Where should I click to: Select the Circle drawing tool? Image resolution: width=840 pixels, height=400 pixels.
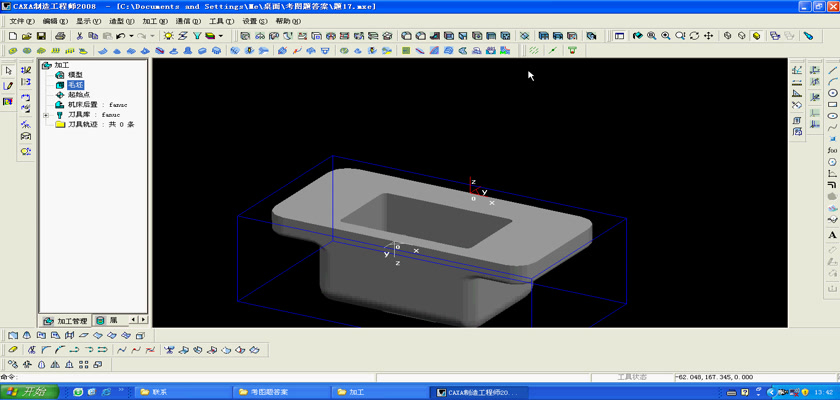832,93
